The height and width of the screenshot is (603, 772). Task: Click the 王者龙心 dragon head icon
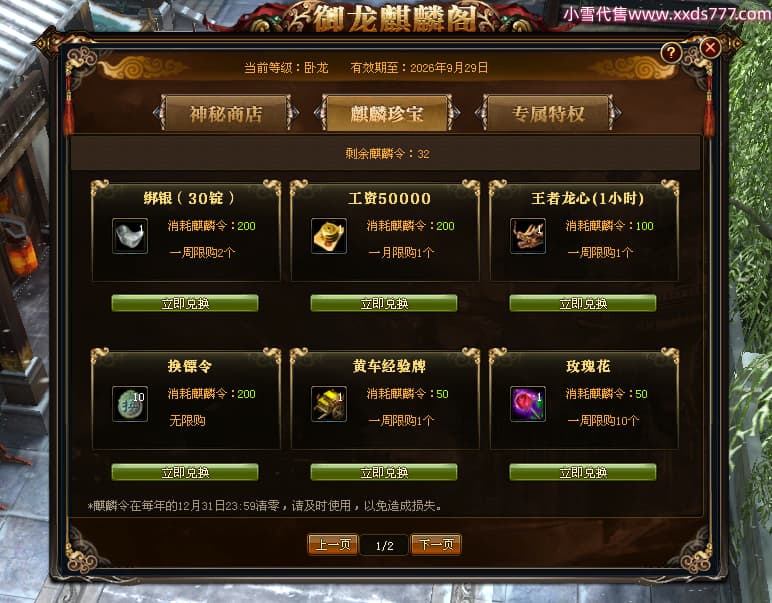[528, 236]
